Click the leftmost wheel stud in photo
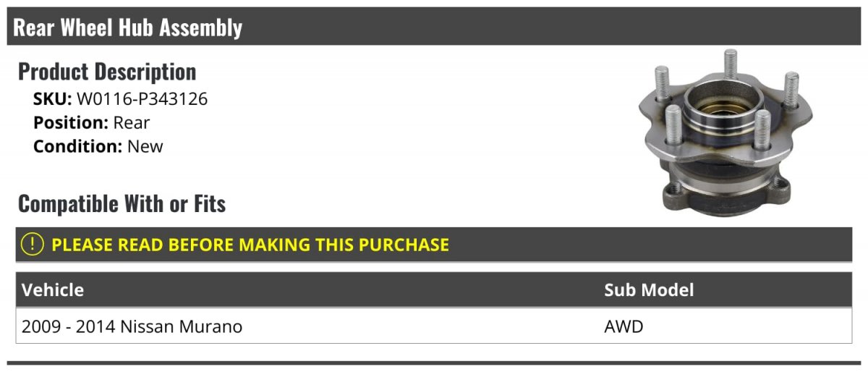The width and height of the screenshot is (868, 372). pyautogui.click(x=660, y=82)
